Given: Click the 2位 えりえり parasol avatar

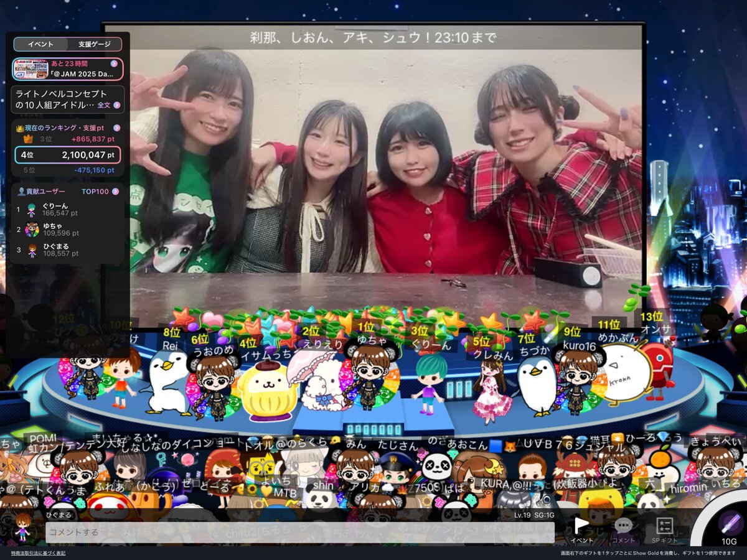Looking at the screenshot, I should [x=321, y=381].
